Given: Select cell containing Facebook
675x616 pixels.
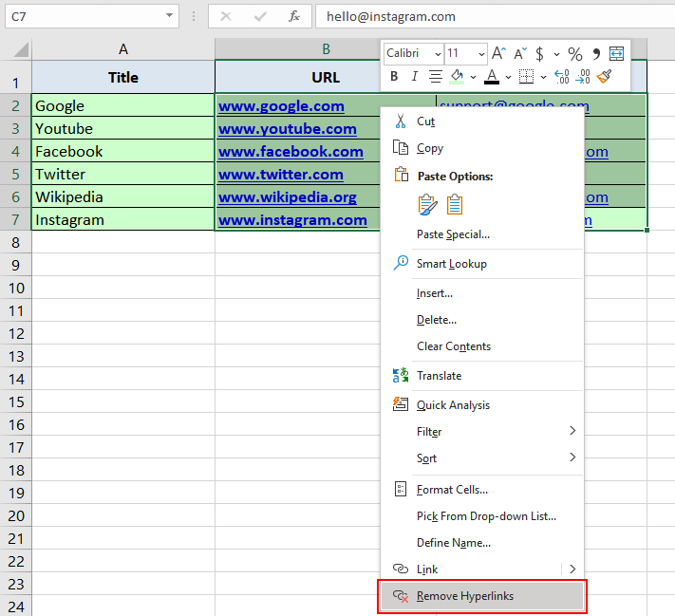Looking at the screenshot, I should click(x=123, y=152).
